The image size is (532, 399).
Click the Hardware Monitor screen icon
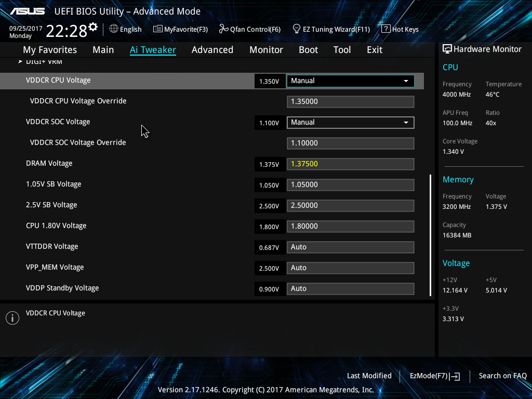pos(447,49)
